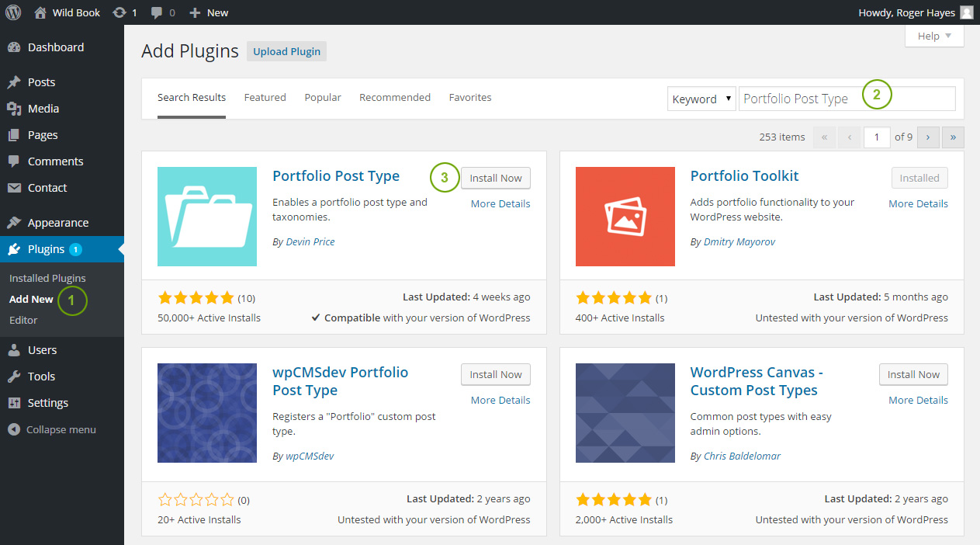Click the Posts pin icon
Viewport: 980px width, 545px height.
14,82
